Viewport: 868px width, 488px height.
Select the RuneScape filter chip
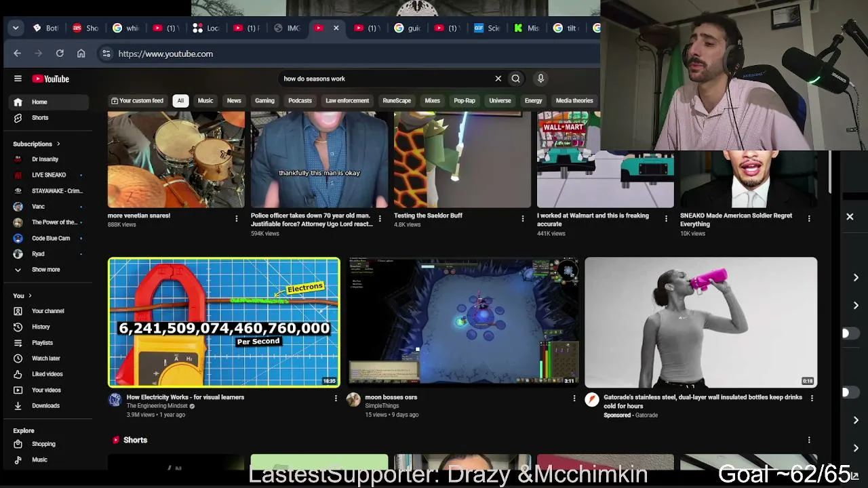point(397,101)
